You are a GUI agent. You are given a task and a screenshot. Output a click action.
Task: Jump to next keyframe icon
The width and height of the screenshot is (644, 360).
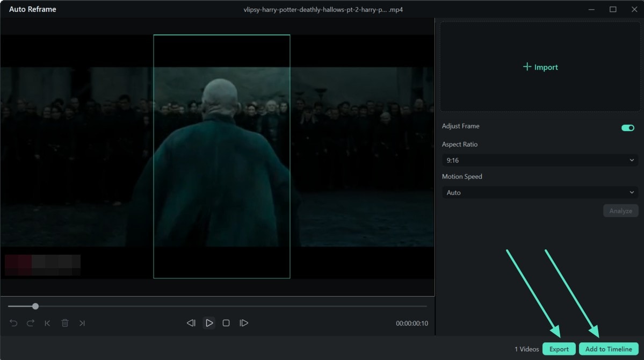click(82, 323)
